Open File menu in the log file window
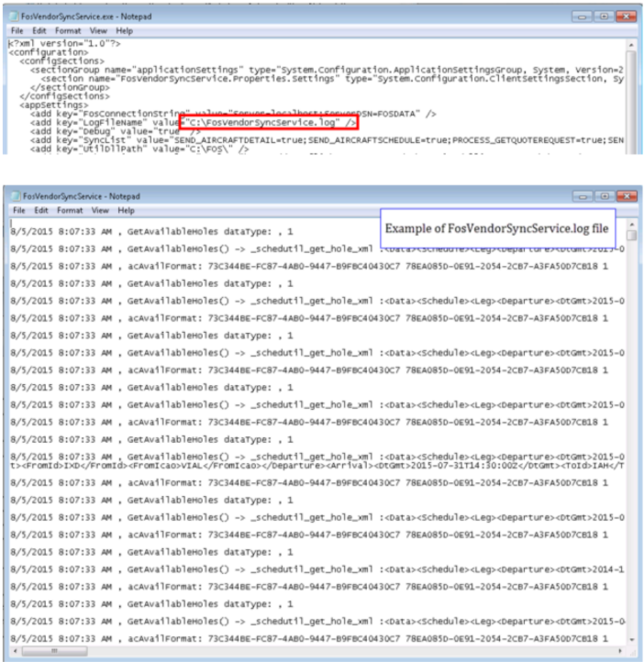The image size is (644, 662). (x=15, y=210)
